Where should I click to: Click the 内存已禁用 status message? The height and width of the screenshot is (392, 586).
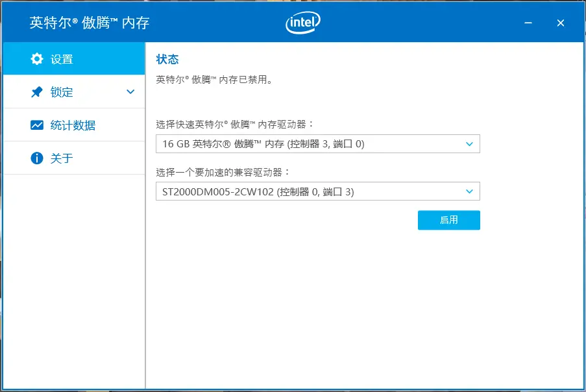[x=214, y=80]
